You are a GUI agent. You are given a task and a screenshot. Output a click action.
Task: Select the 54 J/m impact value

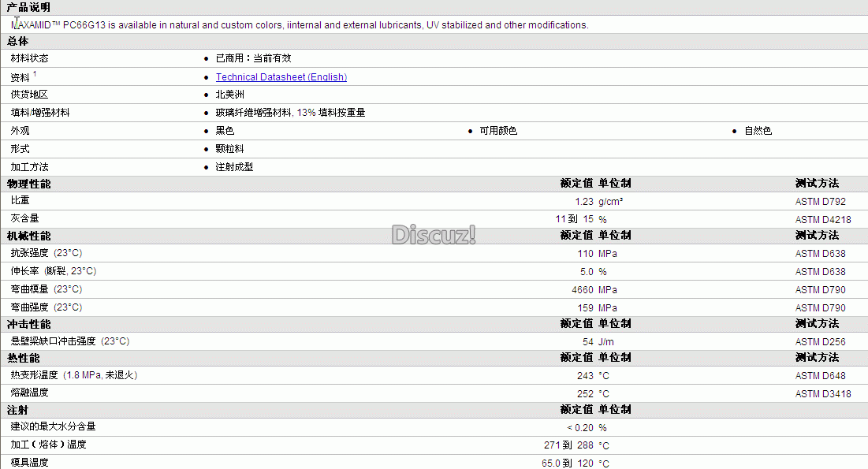[x=598, y=342]
